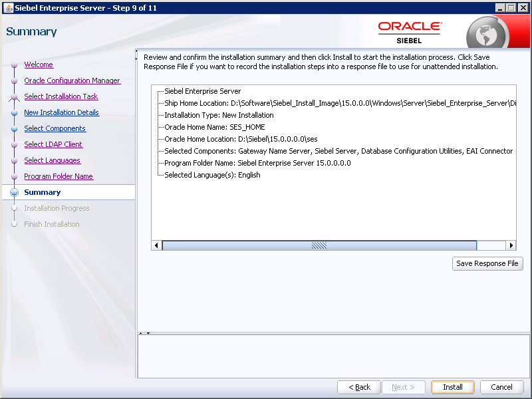Click the globe icon in the header

[487, 33]
